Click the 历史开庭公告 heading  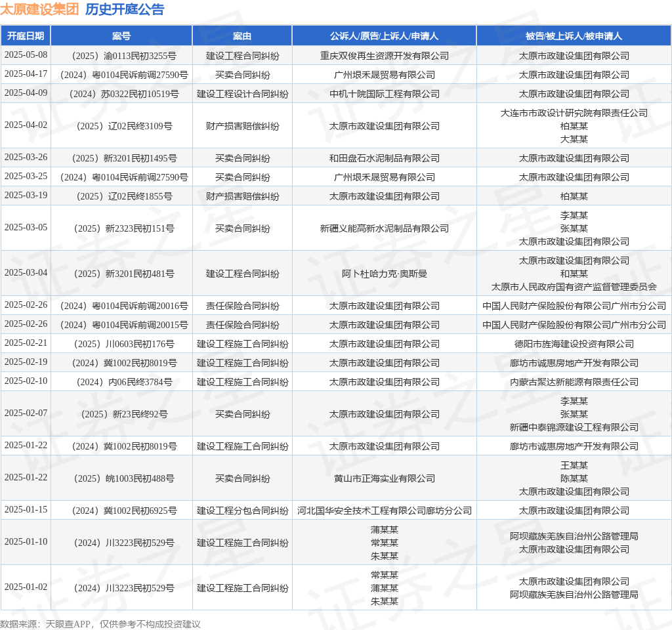[x=125, y=9]
